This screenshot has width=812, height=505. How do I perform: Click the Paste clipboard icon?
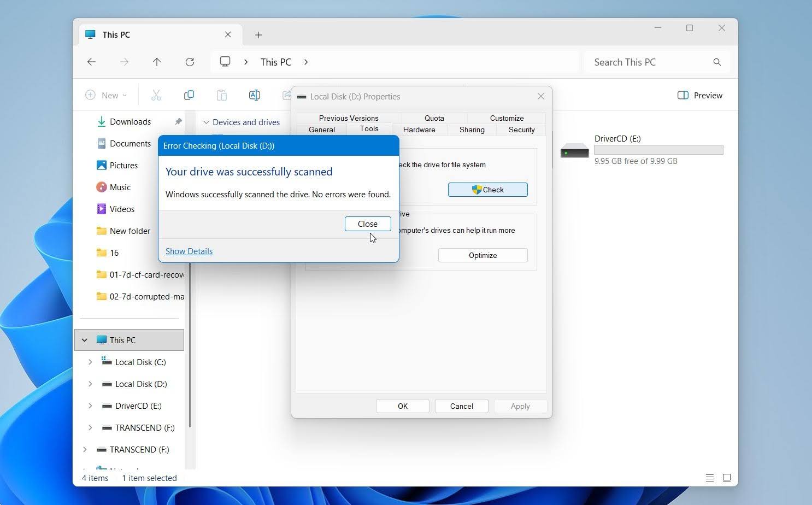(x=222, y=95)
